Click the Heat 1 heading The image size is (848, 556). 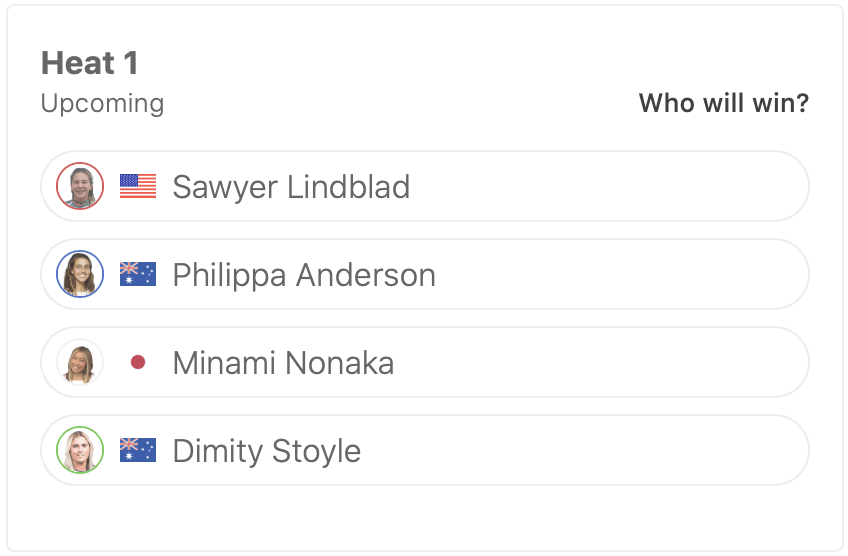tap(90, 64)
